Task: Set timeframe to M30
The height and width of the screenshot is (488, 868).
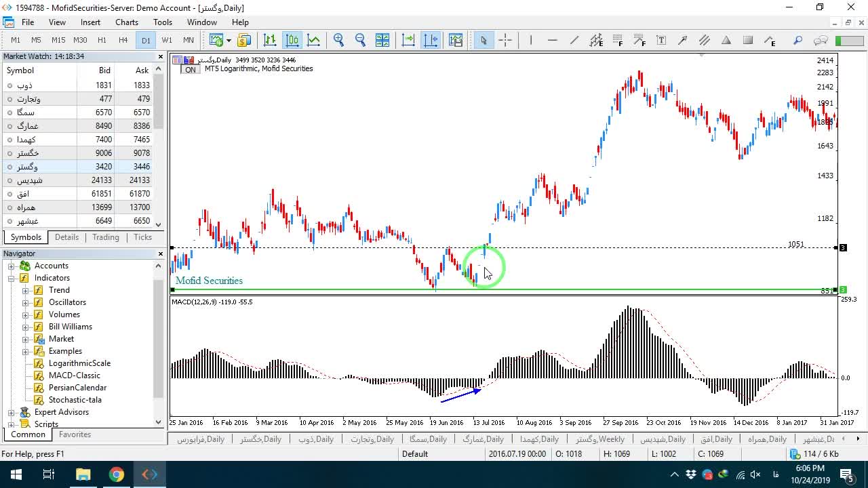Action: 80,40
